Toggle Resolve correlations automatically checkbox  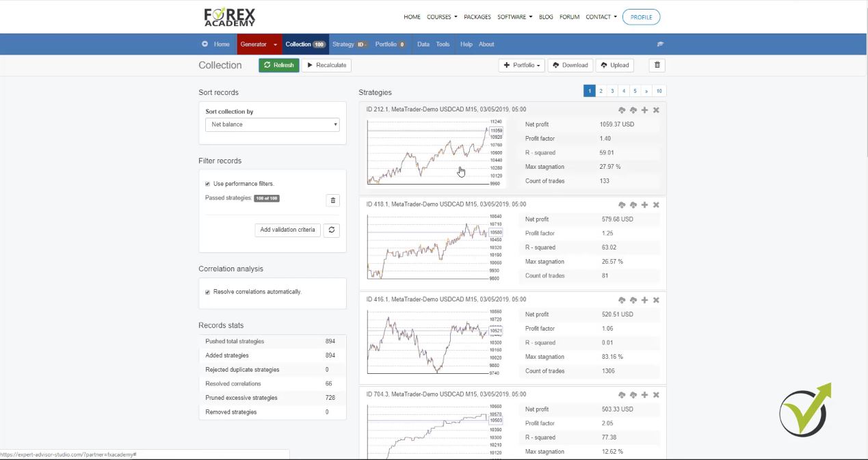click(x=207, y=292)
